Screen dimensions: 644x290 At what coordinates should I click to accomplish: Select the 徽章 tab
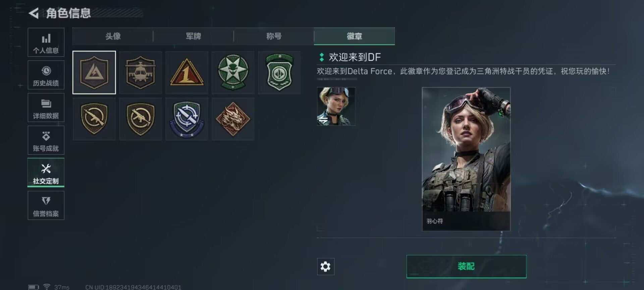coord(354,36)
